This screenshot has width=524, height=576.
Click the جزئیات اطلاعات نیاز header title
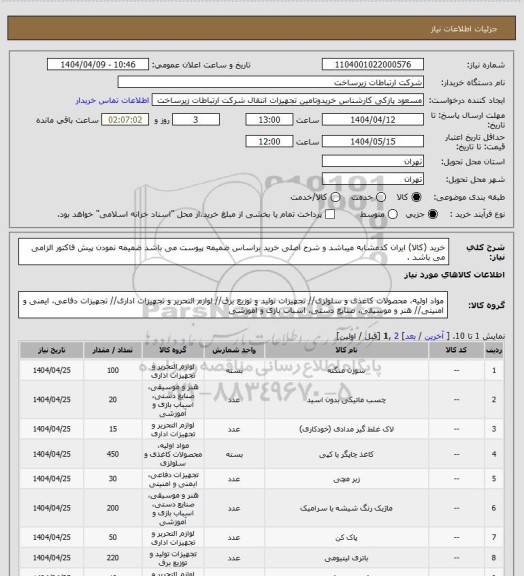pos(464,29)
